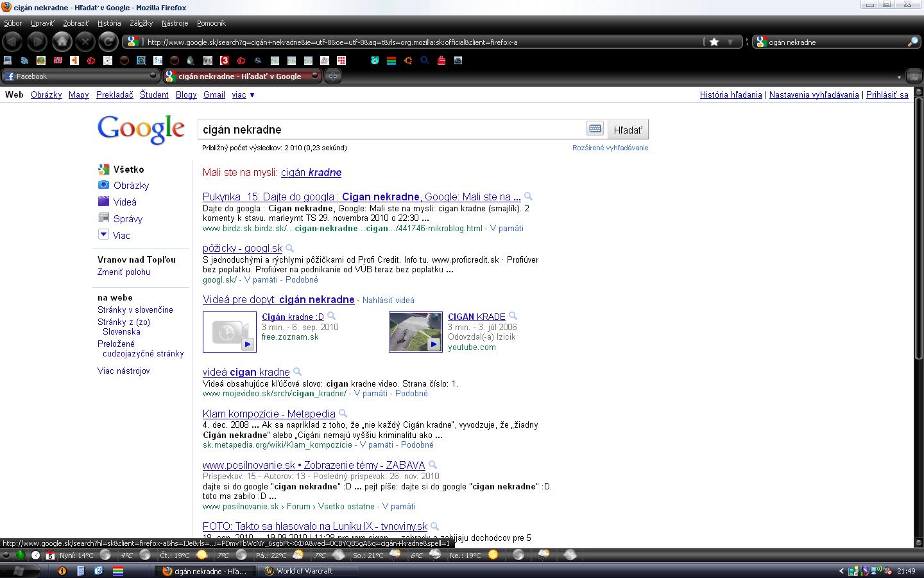
Task: Click the Google search query field
Action: pyautogui.click(x=392, y=129)
